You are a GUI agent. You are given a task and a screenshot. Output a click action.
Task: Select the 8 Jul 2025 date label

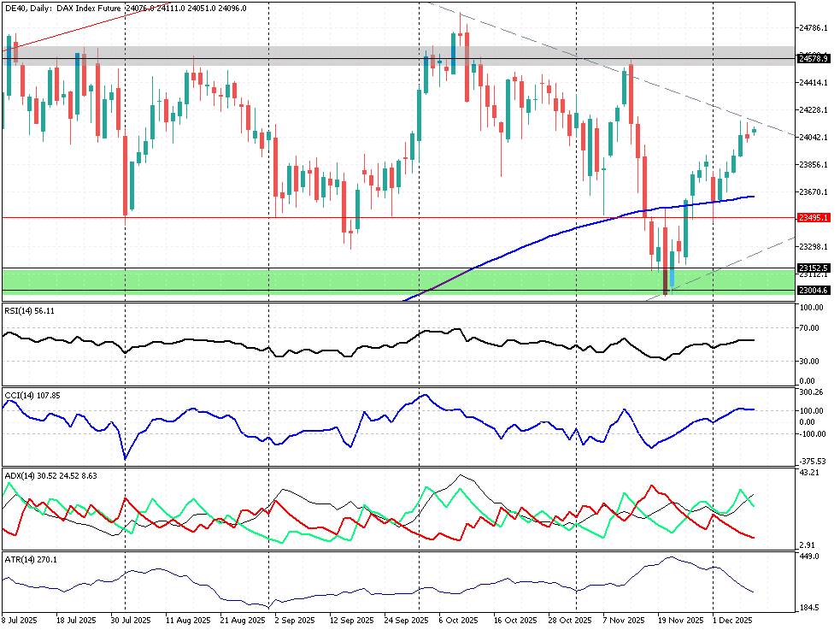click(20, 621)
